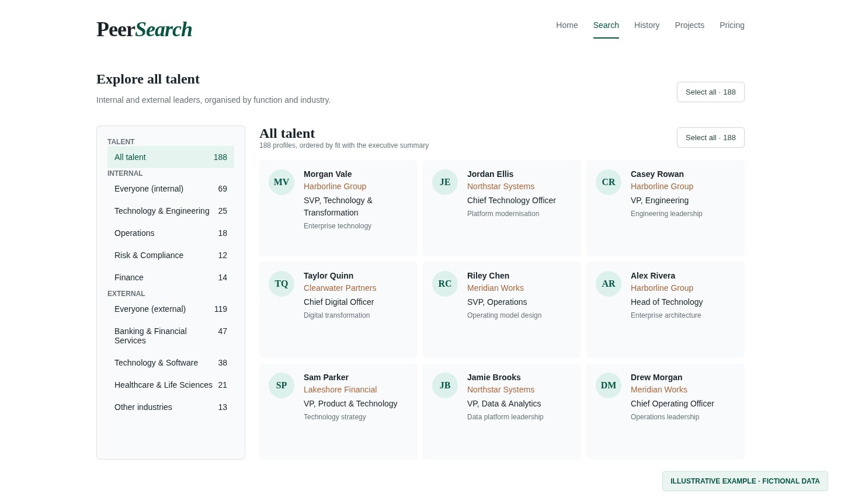Screen dimensions: 841x504
Task: Filter by Risk & Compliance
Action: [x=171, y=255]
